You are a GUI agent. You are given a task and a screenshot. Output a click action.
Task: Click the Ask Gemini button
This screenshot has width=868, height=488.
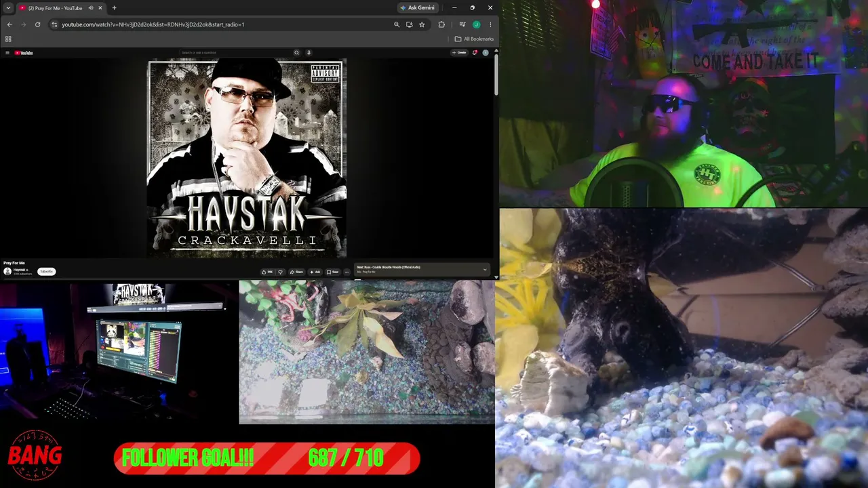[x=417, y=7]
